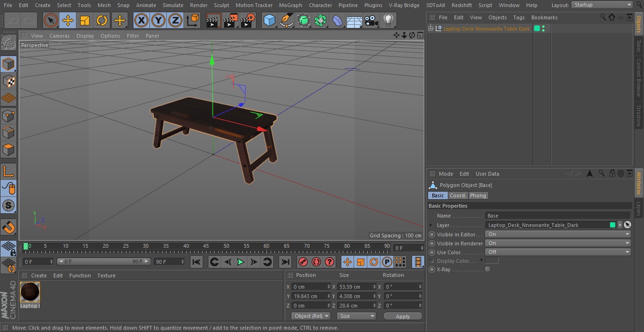Toggle the Enable Axis tool

point(8,171)
